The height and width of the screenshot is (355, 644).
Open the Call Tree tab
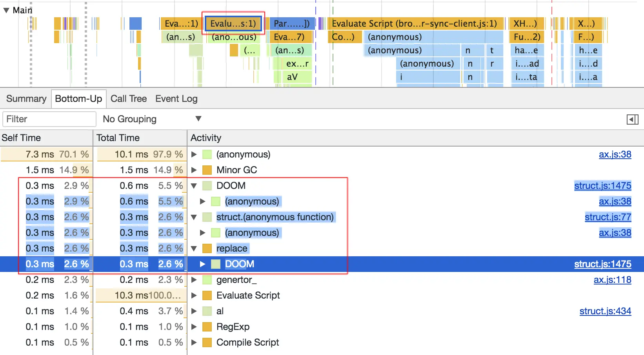(x=129, y=99)
